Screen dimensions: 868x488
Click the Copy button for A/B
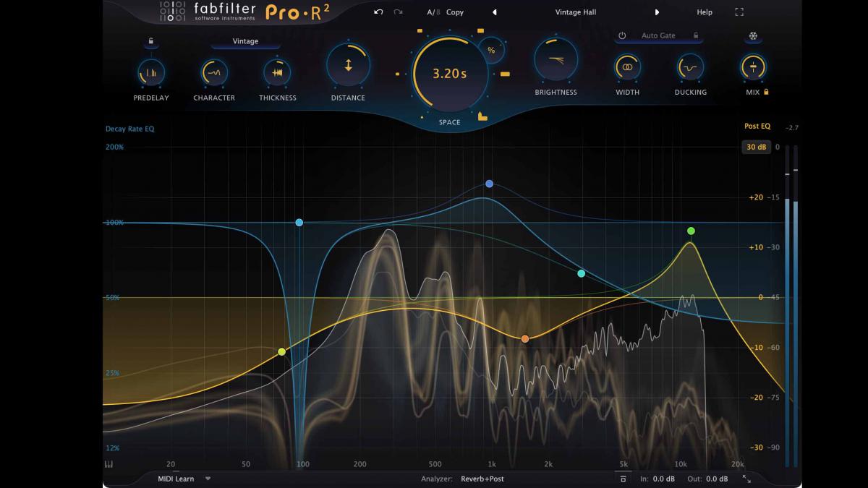455,12
